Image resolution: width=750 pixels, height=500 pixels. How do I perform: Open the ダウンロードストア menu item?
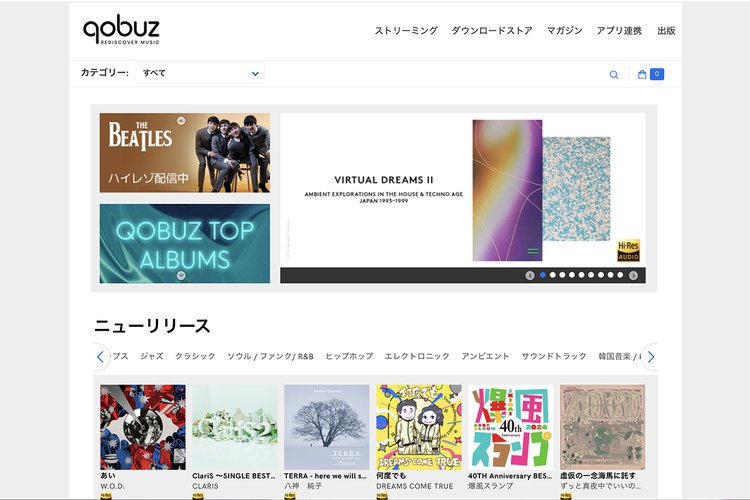492,31
